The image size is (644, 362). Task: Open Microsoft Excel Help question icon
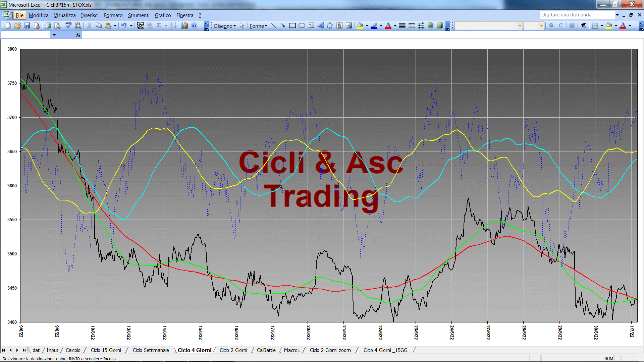(x=194, y=25)
